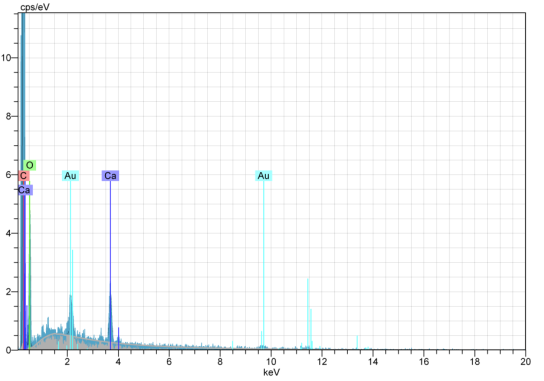Click the cps/eV axis title

(x=35, y=7)
